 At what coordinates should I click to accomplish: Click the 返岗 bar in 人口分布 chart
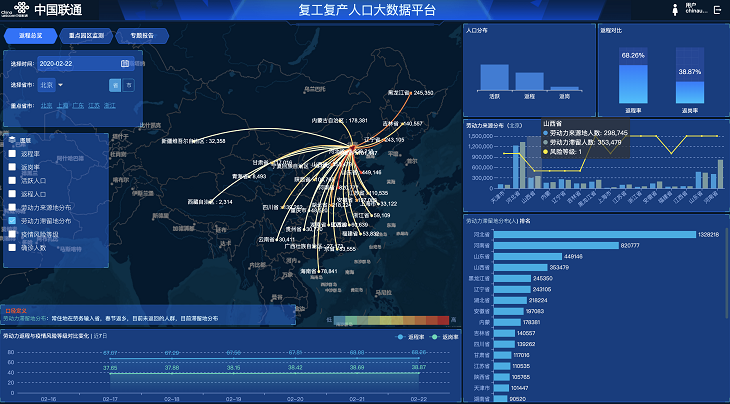(564, 88)
